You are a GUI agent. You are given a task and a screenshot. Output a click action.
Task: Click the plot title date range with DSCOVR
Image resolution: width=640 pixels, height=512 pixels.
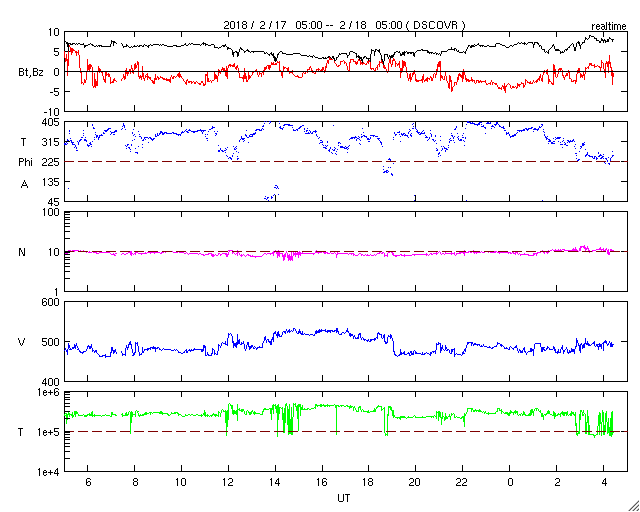point(344,25)
